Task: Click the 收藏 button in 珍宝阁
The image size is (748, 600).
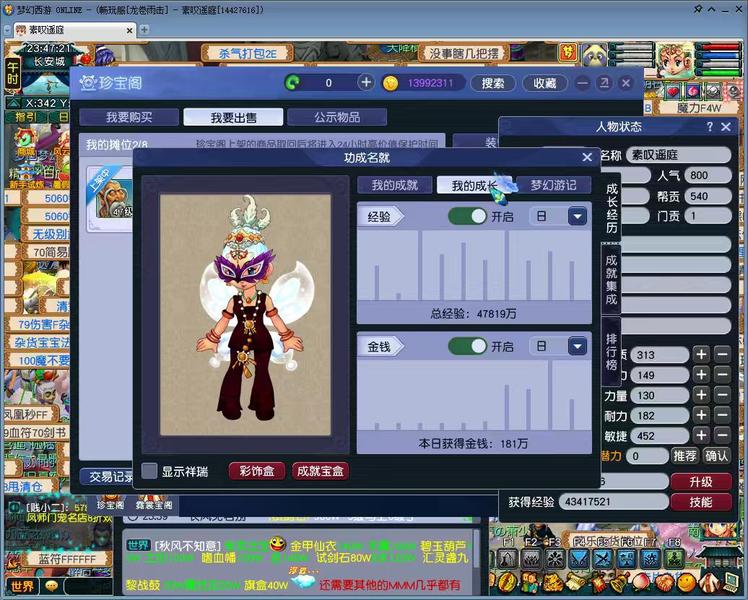Action: click(x=545, y=83)
